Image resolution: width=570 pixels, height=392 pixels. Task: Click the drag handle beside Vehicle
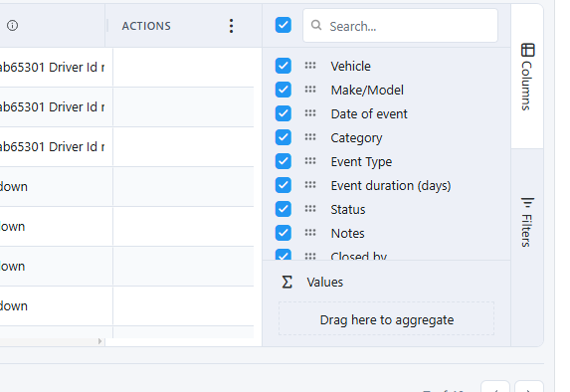click(310, 66)
